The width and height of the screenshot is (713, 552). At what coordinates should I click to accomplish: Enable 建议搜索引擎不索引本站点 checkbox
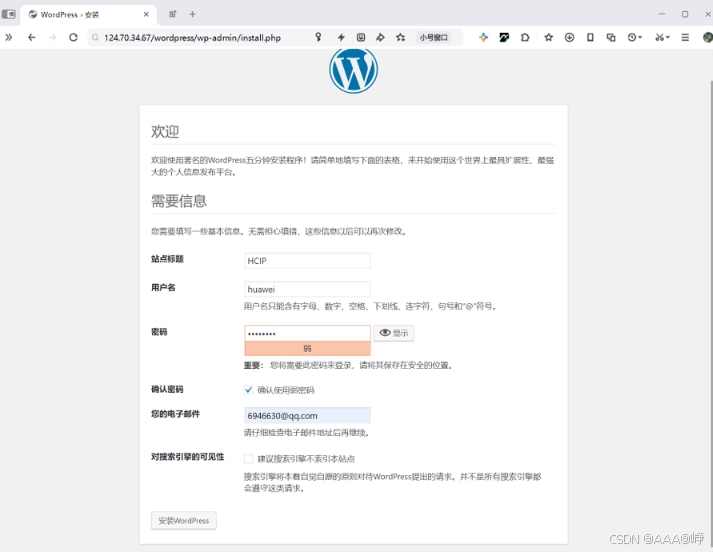pyautogui.click(x=248, y=458)
